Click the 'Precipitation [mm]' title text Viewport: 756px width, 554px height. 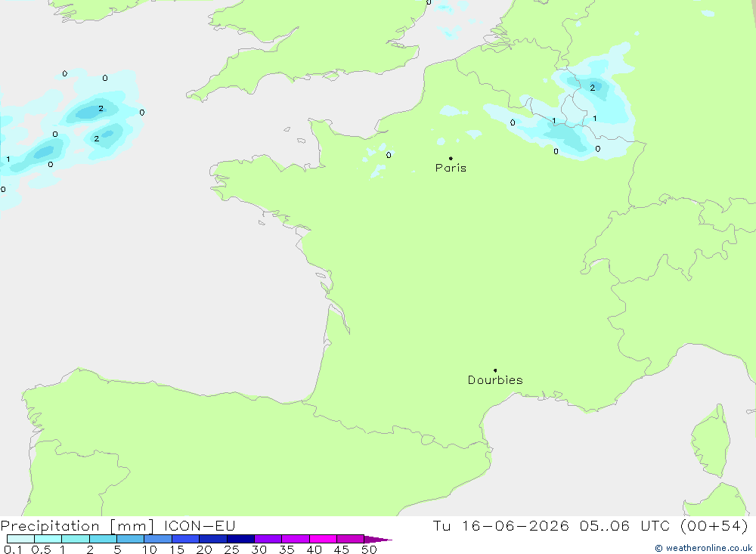click(77, 525)
